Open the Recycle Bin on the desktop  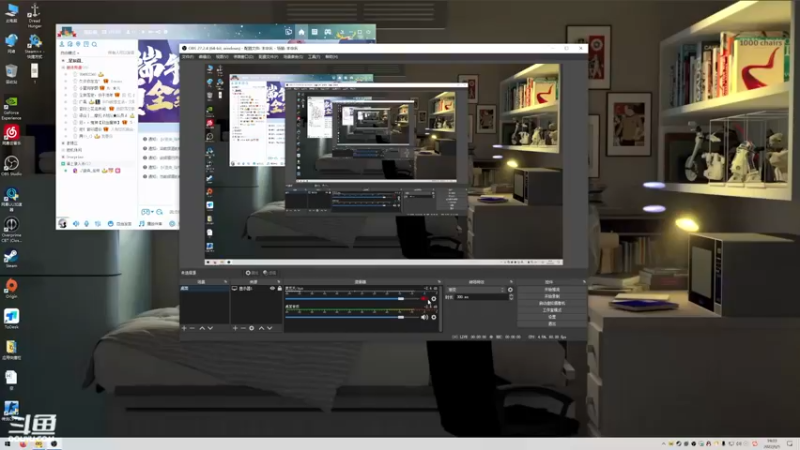click(11, 74)
